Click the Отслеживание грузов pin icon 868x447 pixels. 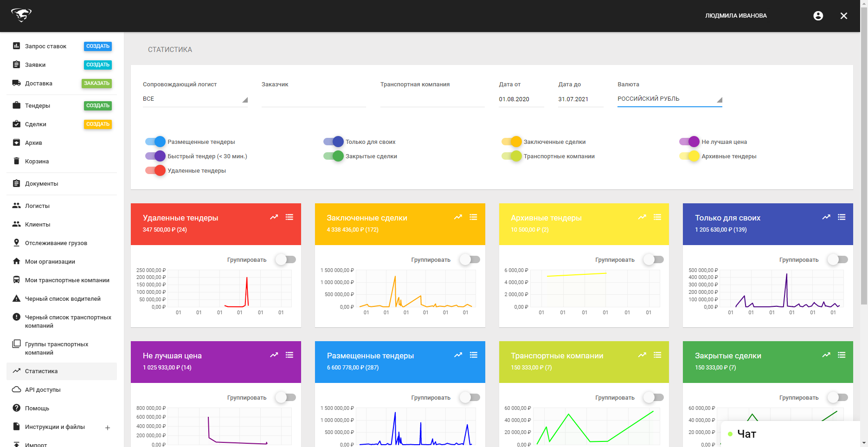16,243
